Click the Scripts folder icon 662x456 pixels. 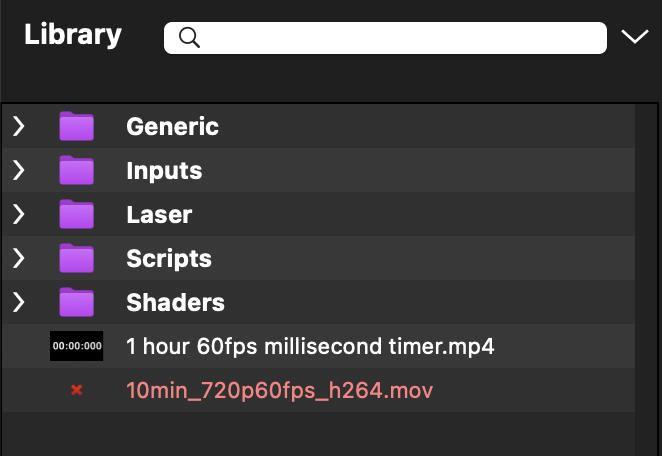click(76, 259)
